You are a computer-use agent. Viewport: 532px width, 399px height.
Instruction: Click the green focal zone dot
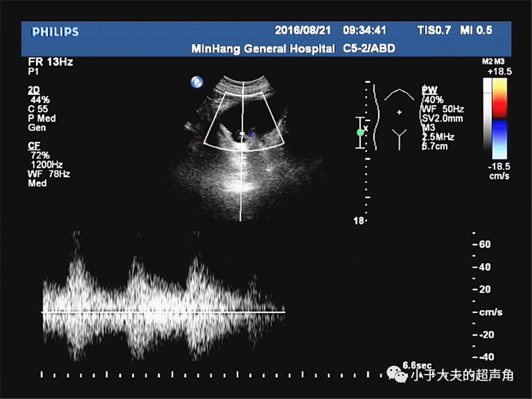click(x=361, y=132)
